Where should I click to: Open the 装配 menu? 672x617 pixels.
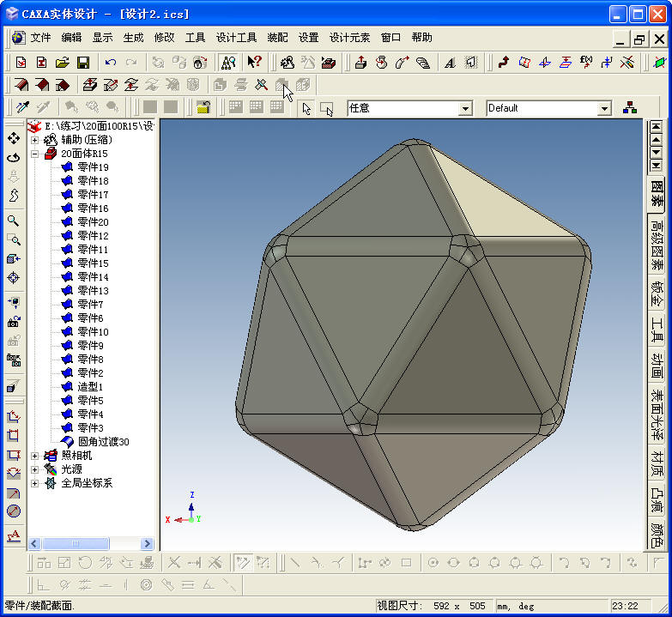277,38
